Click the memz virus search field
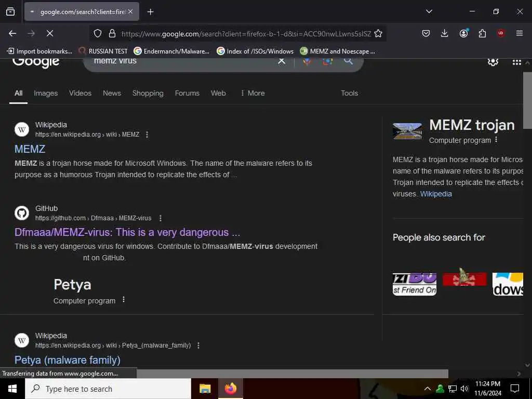 pos(183,61)
